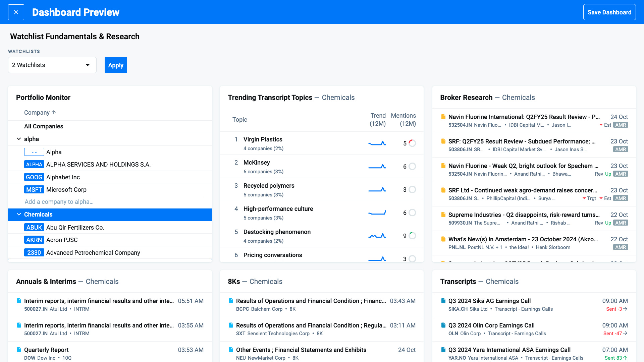Click the blank ticker badge beside Alpha

(34, 152)
